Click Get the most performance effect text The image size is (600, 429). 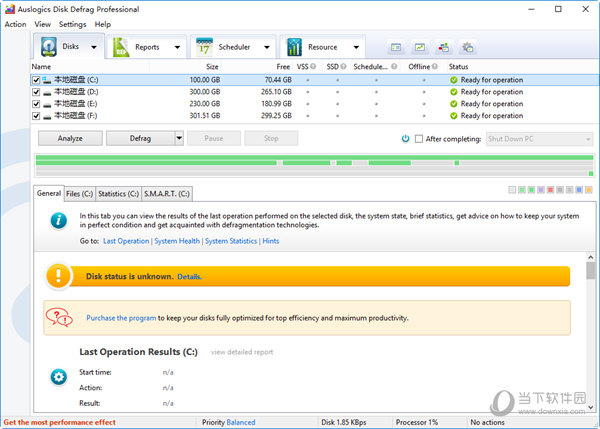(x=59, y=422)
